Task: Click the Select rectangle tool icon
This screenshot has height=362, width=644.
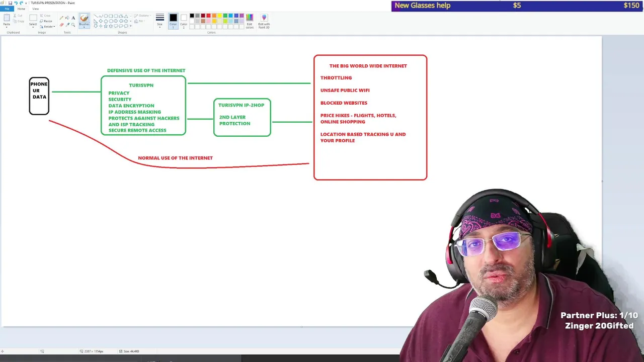Action: [x=33, y=18]
